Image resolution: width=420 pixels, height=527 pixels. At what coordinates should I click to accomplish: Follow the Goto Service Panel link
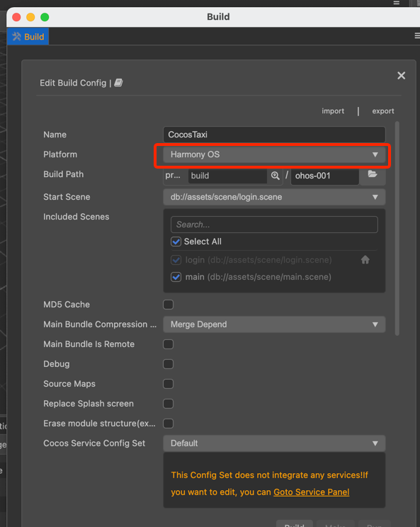(312, 492)
